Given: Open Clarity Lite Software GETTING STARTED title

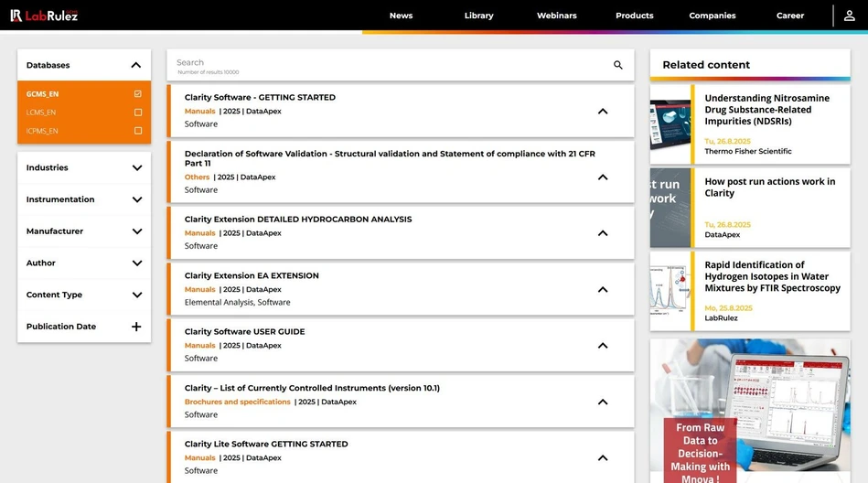Looking at the screenshot, I should [x=266, y=445].
